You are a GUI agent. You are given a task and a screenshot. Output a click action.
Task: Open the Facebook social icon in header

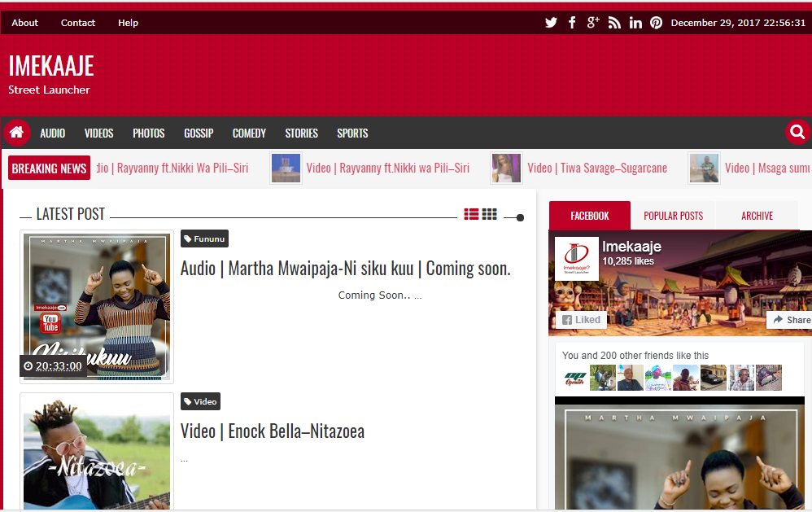point(572,22)
